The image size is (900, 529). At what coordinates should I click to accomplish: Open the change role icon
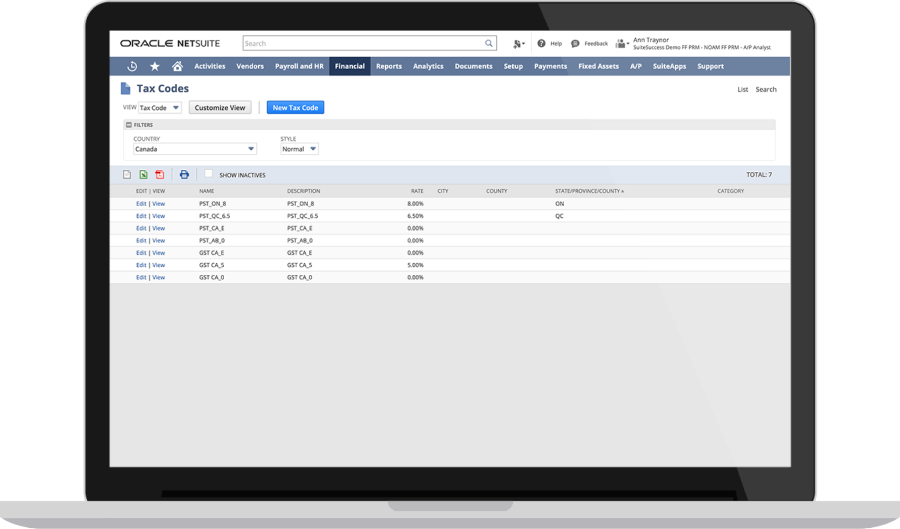[622, 44]
